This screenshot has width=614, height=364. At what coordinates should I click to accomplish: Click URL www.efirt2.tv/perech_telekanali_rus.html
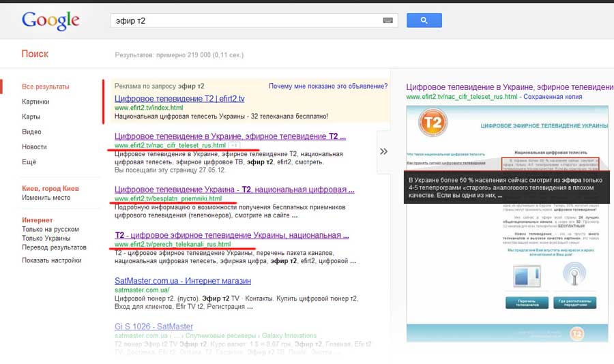(173, 244)
